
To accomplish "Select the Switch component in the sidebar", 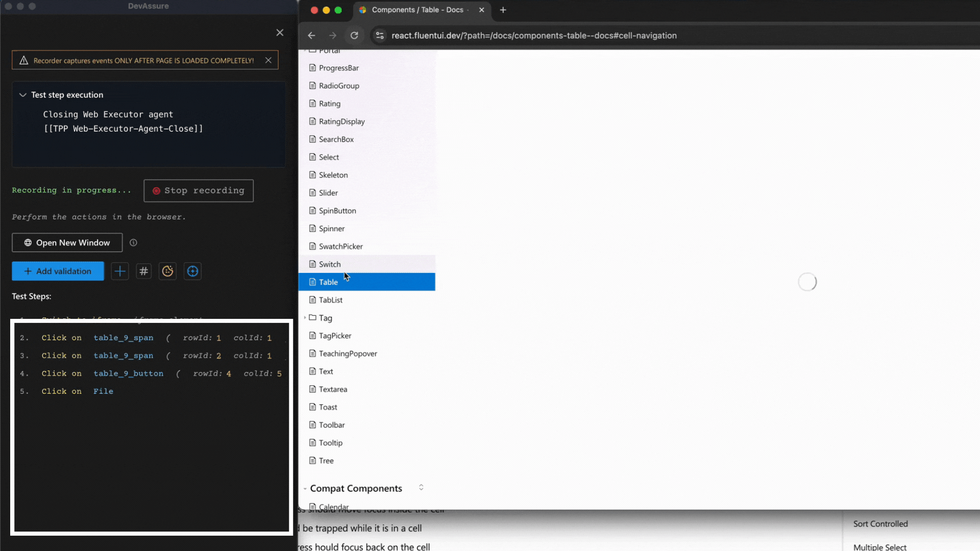I will [x=330, y=264].
